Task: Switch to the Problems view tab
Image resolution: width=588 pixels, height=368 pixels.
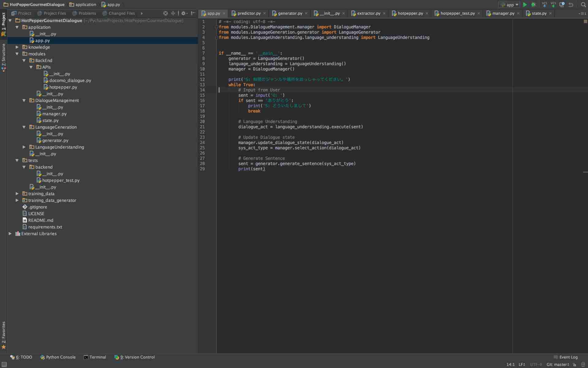Action: (84, 13)
